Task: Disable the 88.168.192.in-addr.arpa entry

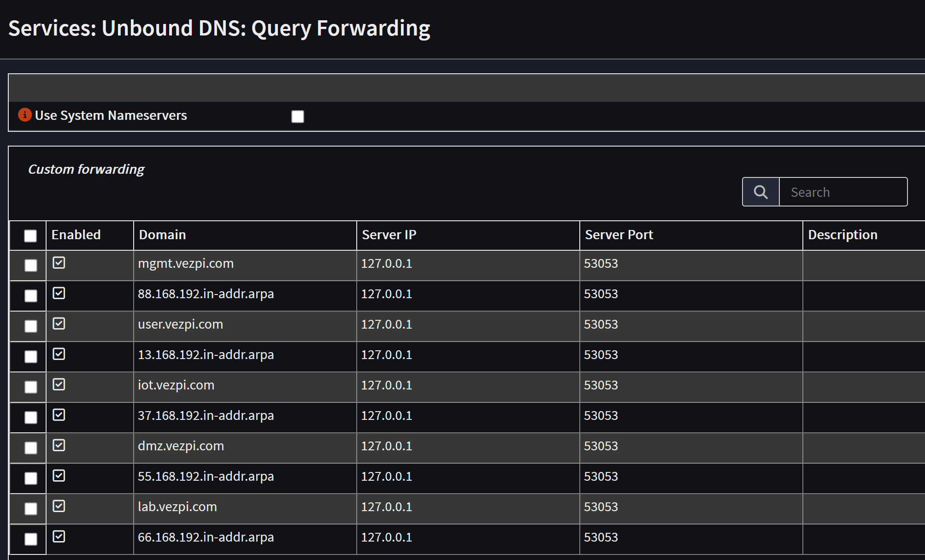Action: (x=59, y=293)
